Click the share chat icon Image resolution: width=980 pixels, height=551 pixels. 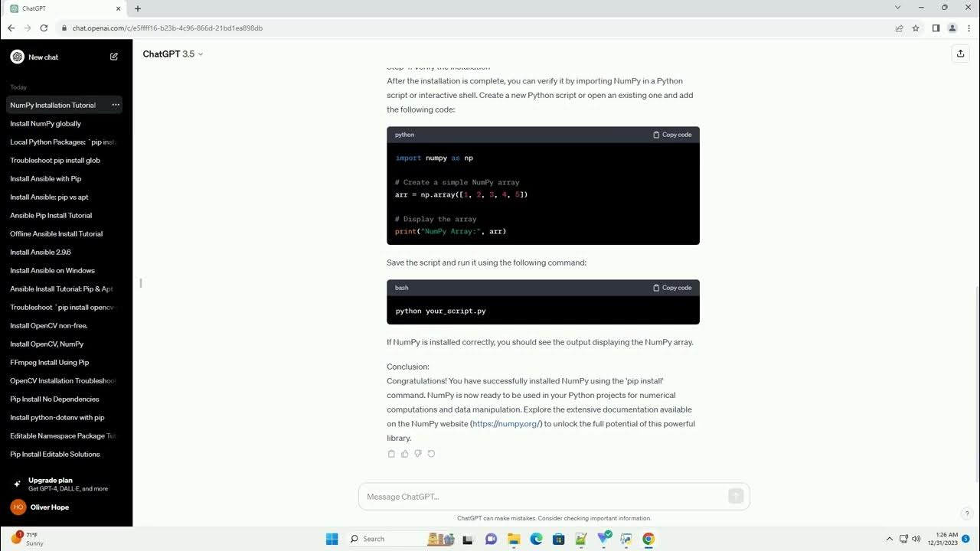(x=960, y=54)
